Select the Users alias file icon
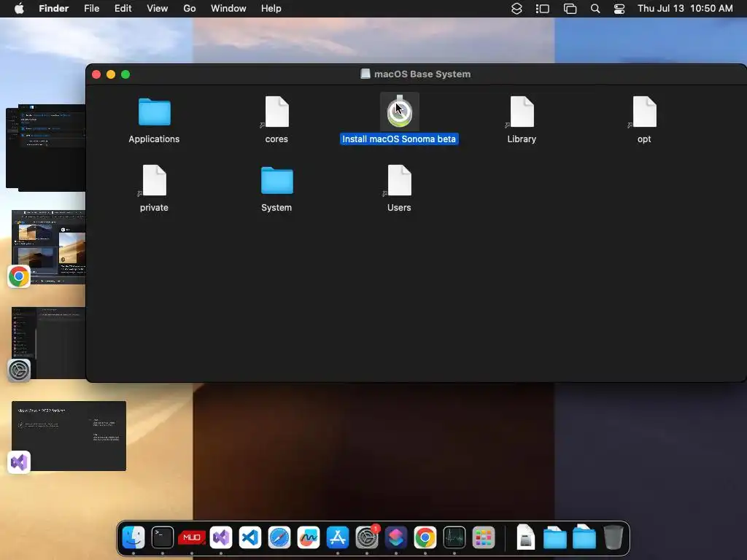The image size is (747, 560). [x=399, y=181]
